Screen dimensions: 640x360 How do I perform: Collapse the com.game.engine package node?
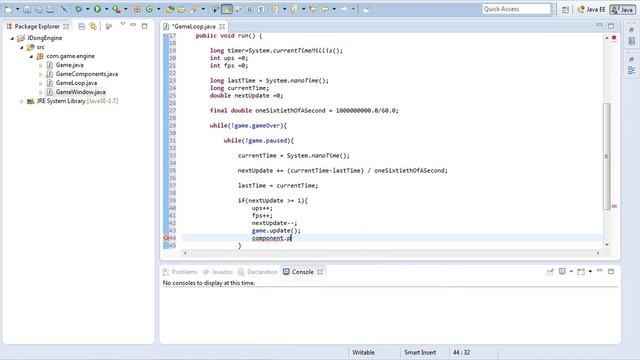click(31, 56)
